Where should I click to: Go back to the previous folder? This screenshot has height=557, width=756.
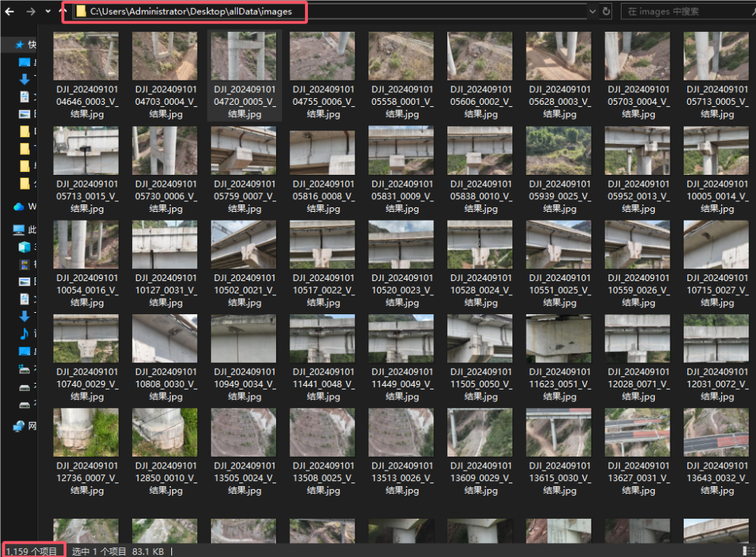tap(9, 11)
